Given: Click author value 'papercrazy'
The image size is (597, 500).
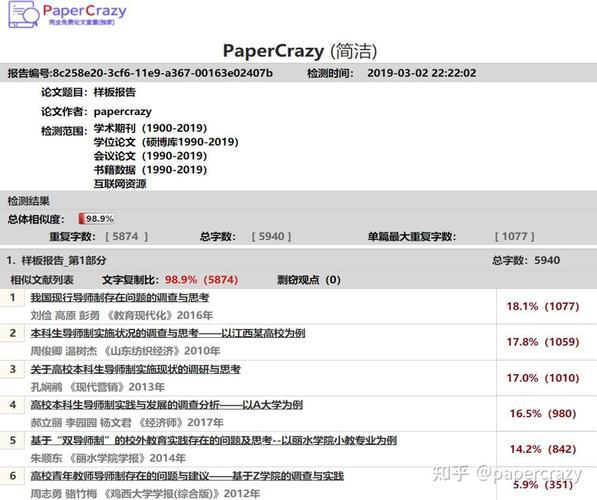Looking at the screenshot, I should (123, 112).
